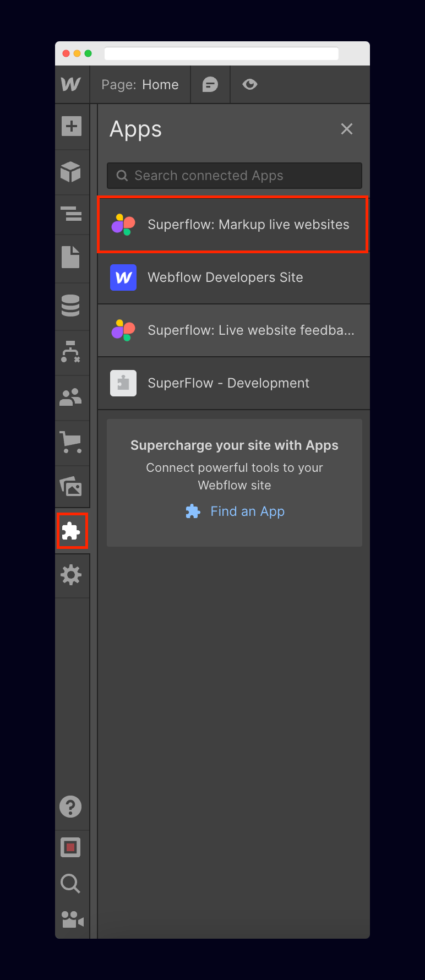Open the Help question mark menu
The height and width of the screenshot is (980, 425).
coord(70,807)
